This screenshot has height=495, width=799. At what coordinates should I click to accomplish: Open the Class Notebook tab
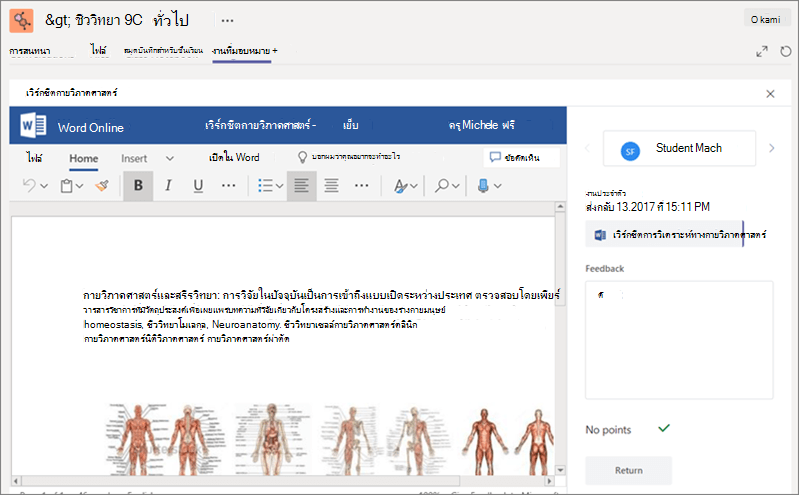tap(164, 50)
